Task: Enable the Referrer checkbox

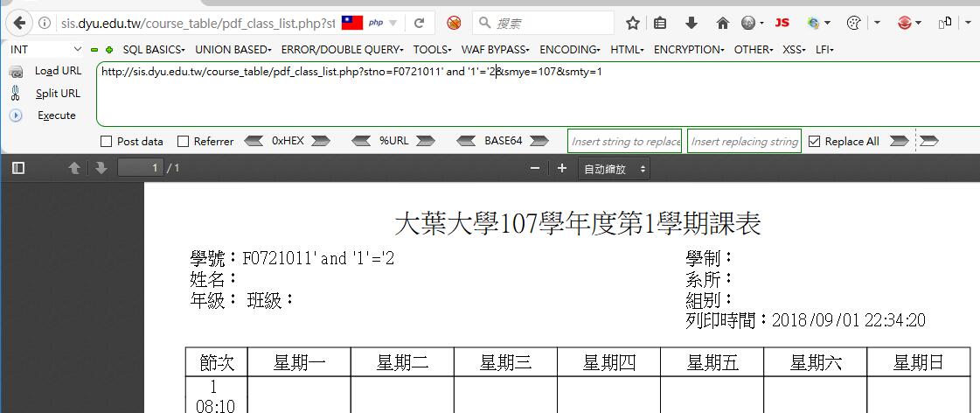Action: coord(183,142)
